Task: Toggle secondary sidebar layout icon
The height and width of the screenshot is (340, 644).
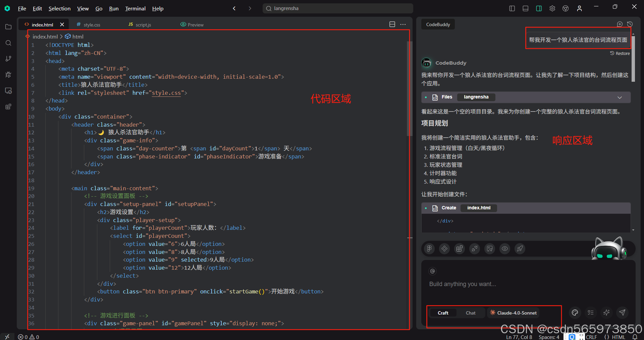Action: [539, 8]
